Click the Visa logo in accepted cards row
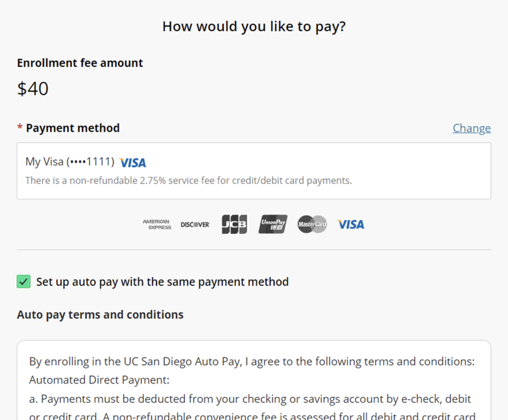Image resolution: width=508 pixels, height=420 pixels. click(351, 225)
